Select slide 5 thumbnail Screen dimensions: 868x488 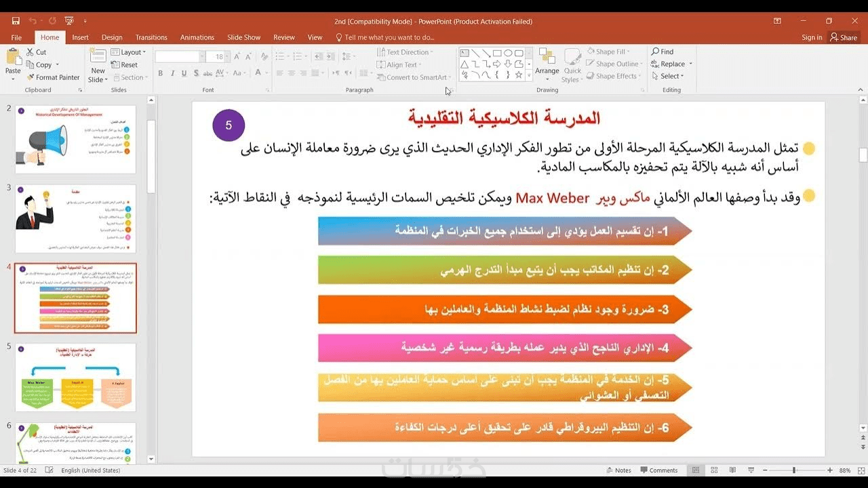pos(75,378)
